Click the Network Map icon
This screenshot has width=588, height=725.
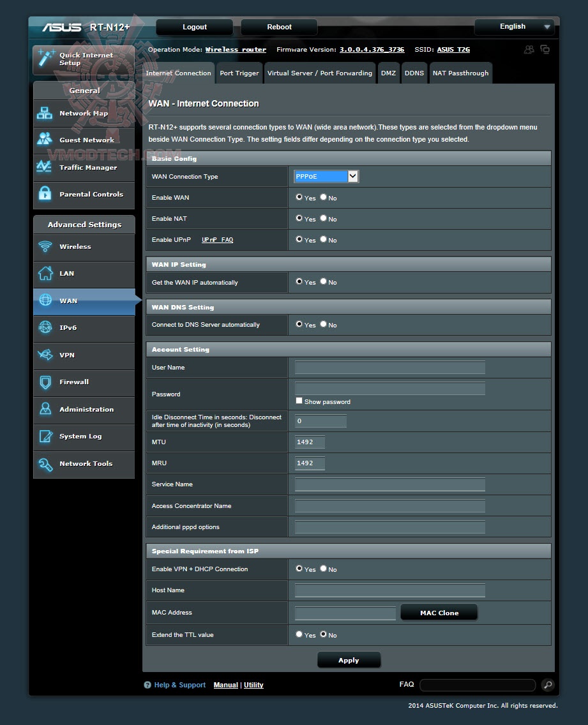pyautogui.click(x=45, y=113)
